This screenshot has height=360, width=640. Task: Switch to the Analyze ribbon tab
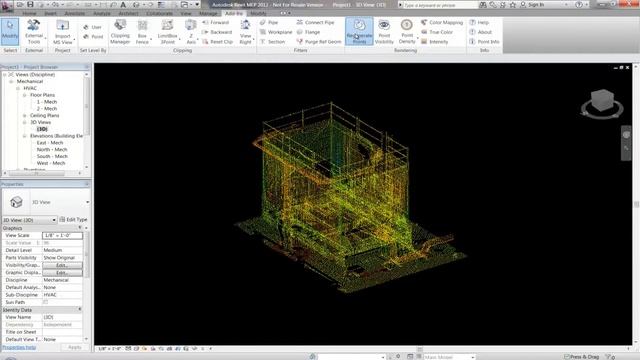(102, 13)
